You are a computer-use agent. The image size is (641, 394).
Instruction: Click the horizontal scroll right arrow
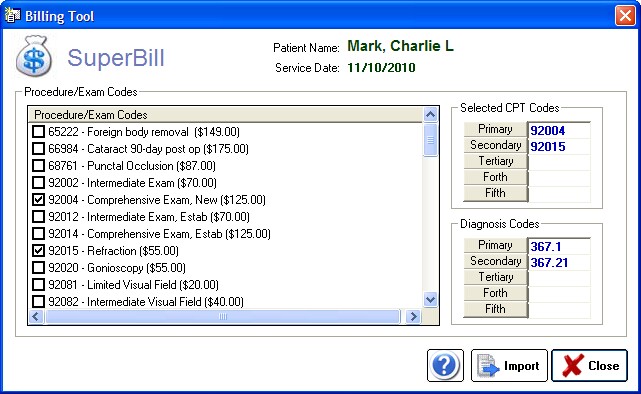coord(414,316)
